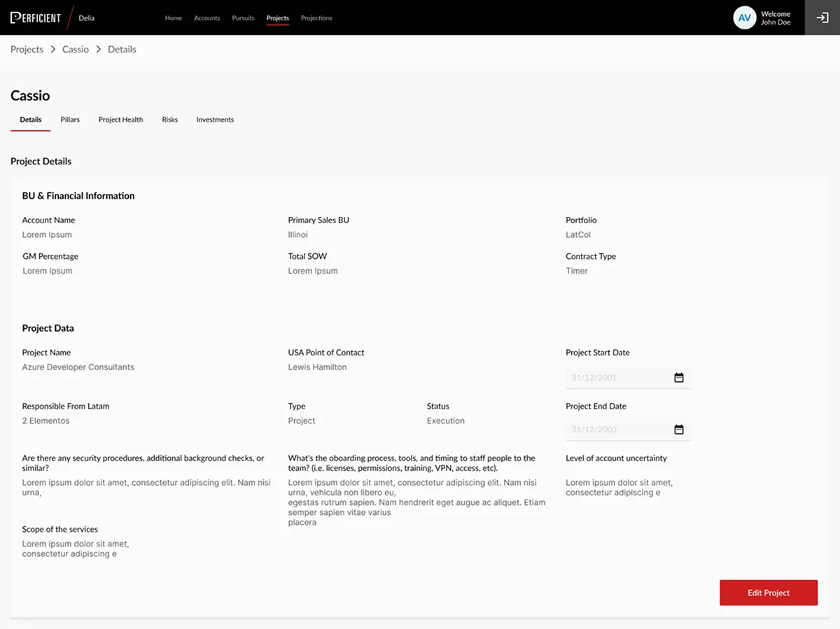Click Lewis Hamilton contact name

317,367
